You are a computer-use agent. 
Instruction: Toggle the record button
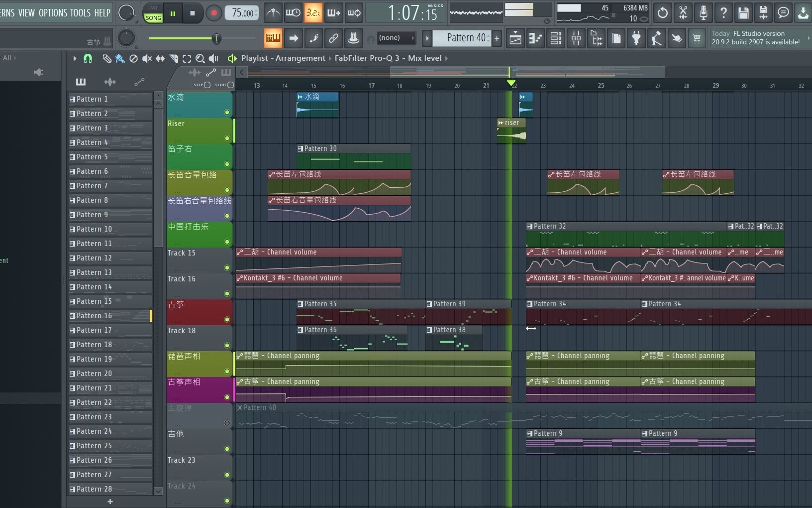point(213,13)
